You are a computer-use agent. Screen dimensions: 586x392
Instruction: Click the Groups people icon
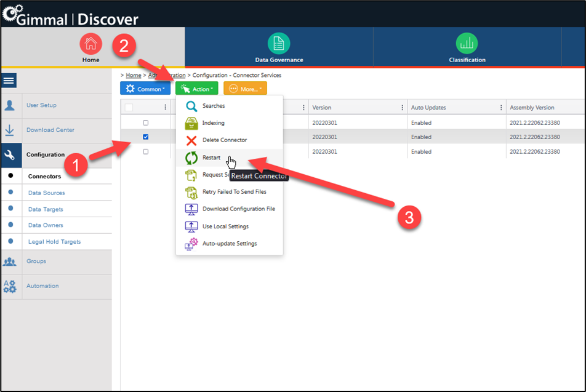click(10, 262)
